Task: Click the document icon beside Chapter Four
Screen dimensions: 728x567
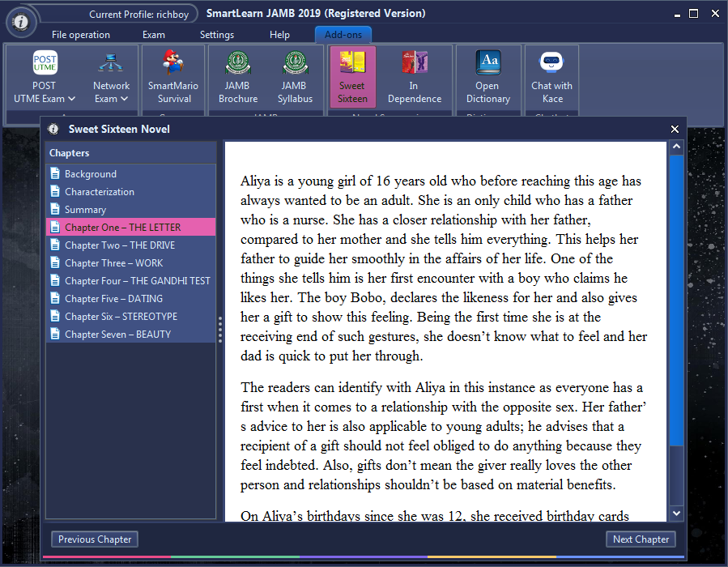Action: 55,280
